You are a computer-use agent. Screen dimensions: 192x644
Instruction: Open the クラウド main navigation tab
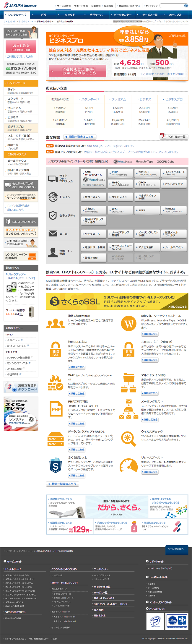coord(70,14)
